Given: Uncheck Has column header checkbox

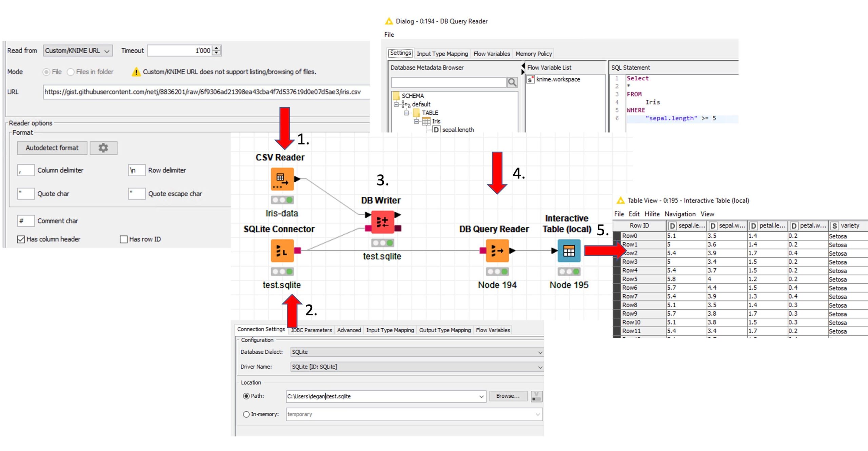Looking at the screenshot, I should tap(21, 239).
